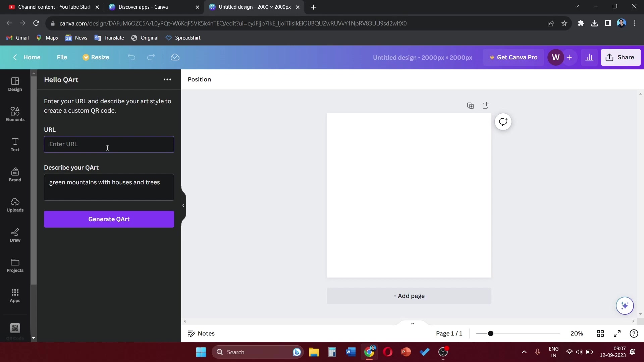Click Get Canva Pro button
This screenshot has height=362, width=644.
point(514,57)
